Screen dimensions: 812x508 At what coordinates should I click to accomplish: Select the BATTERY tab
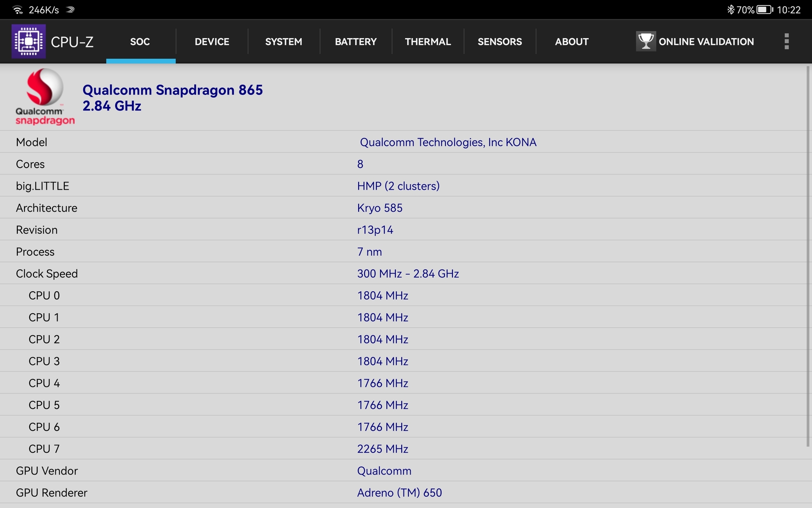click(356, 41)
